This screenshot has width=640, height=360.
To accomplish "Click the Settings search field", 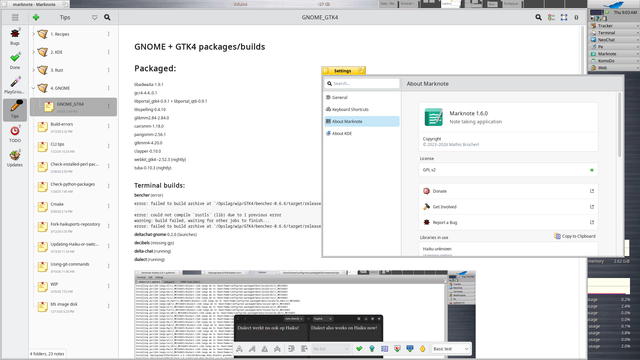I will 362,83.
